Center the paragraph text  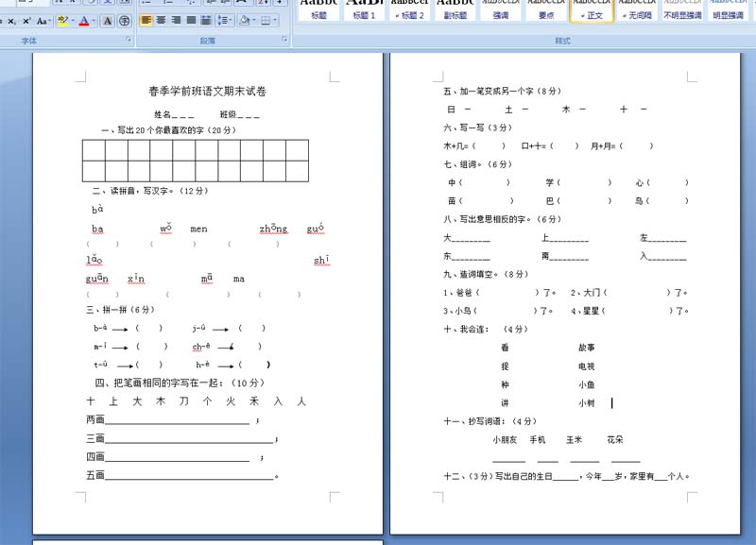point(161,20)
